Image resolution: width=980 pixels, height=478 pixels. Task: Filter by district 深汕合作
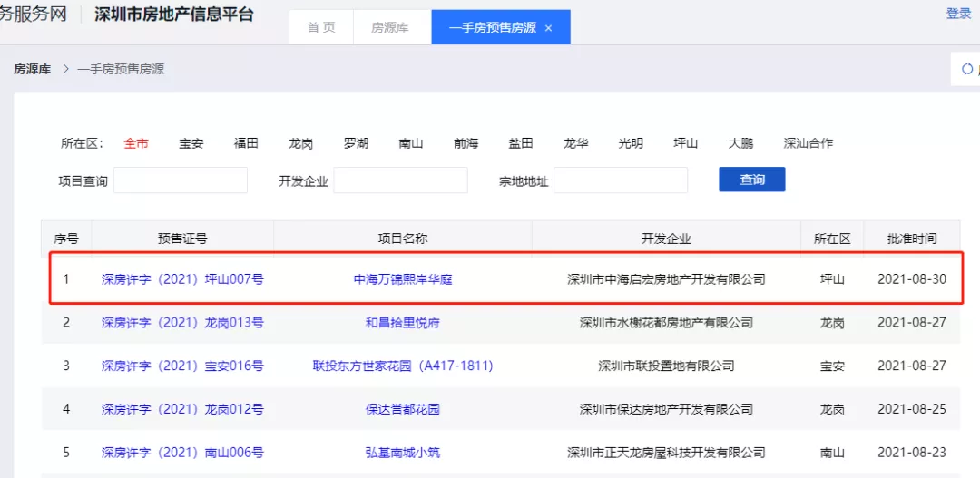(808, 143)
